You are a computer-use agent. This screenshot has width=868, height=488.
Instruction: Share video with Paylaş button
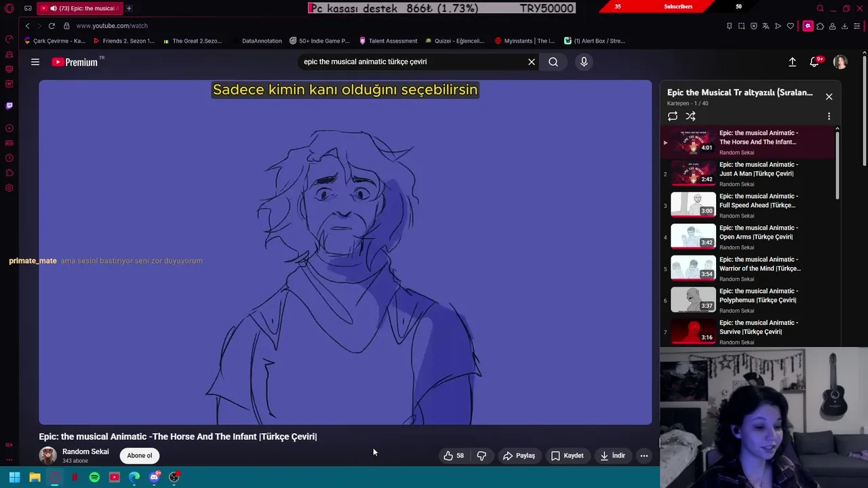coord(519,455)
